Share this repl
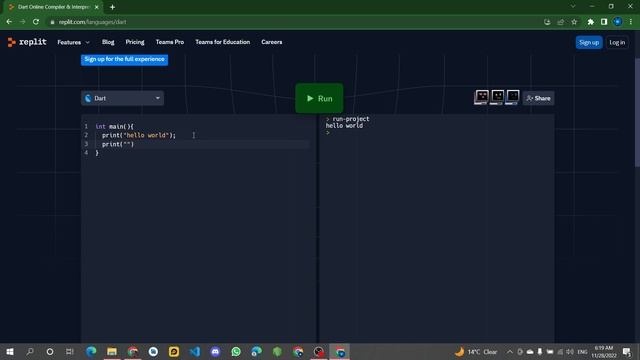The width and height of the screenshot is (640, 360). tap(538, 98)
